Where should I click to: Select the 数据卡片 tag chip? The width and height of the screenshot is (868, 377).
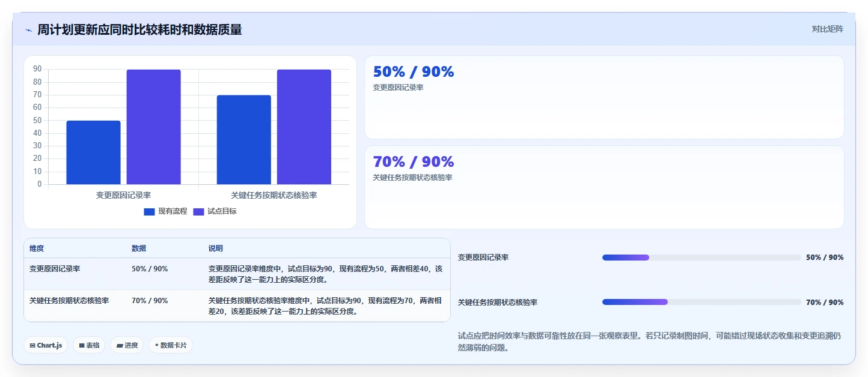171,345
